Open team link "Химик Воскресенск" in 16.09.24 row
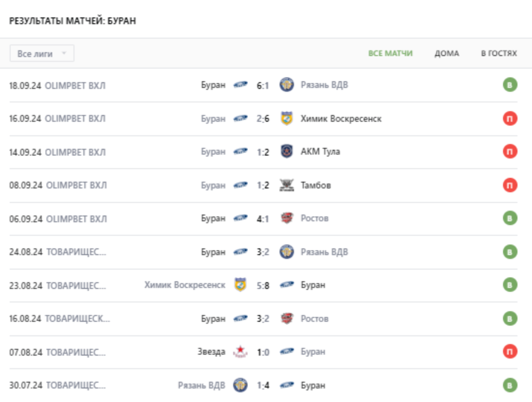This screenshot has height=402, width=532. click(x=340, y=118)
